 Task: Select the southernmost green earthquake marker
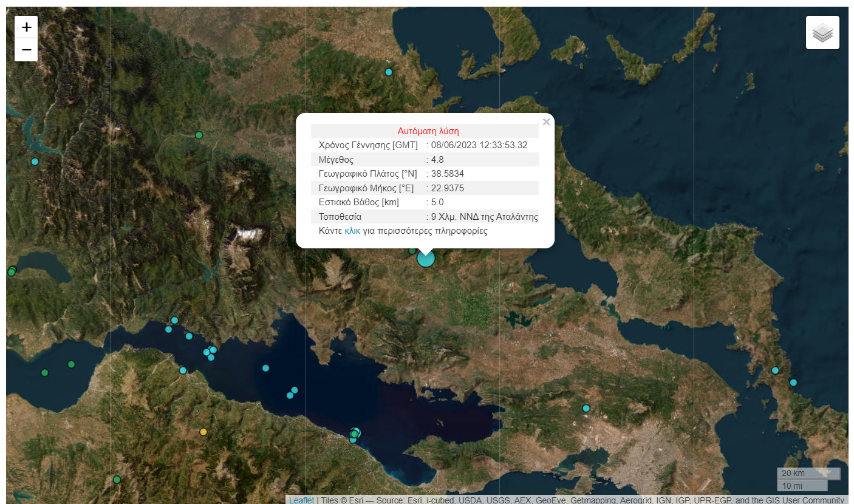pos(117,480)
